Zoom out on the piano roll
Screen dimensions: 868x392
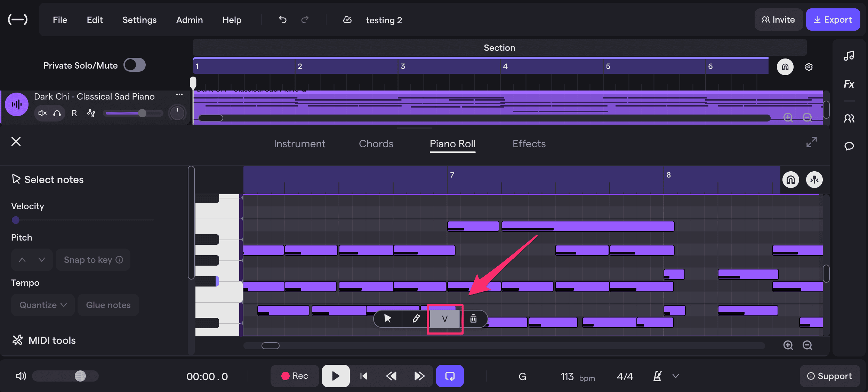tap(807, 345)
